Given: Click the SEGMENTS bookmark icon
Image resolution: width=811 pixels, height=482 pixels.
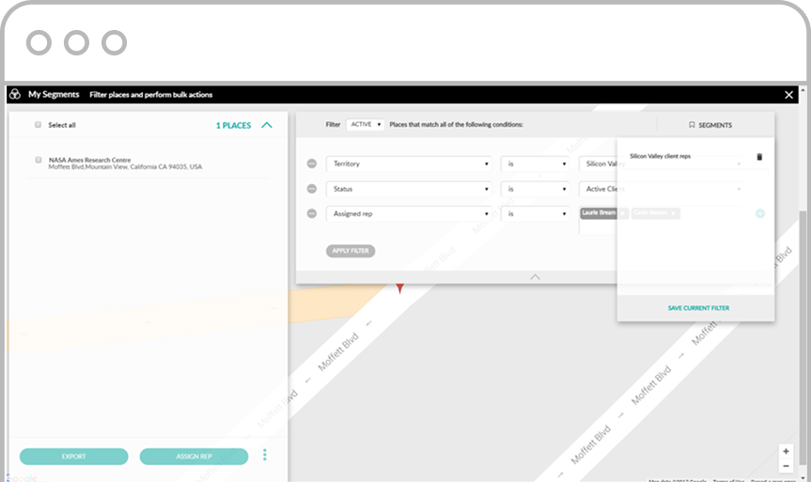Looking at the screenshot, I should (692, 125).
